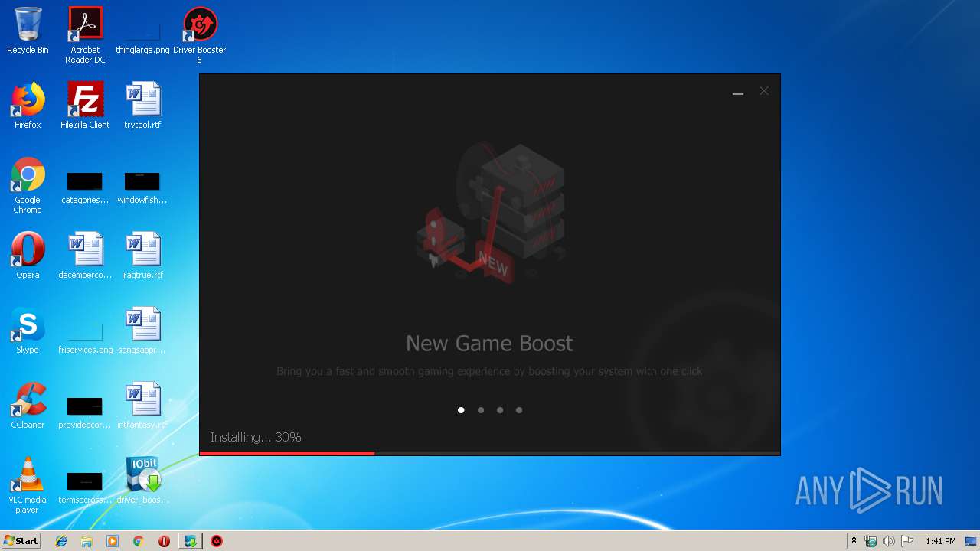
Task: Switch to IObit installer taskbar button
Action: [190, 541]
